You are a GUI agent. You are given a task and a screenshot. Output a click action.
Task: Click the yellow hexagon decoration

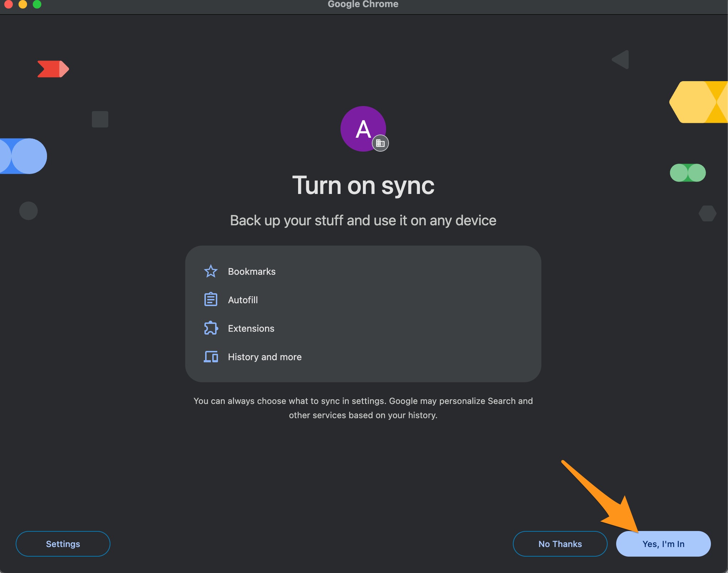[x=698, y=102]
